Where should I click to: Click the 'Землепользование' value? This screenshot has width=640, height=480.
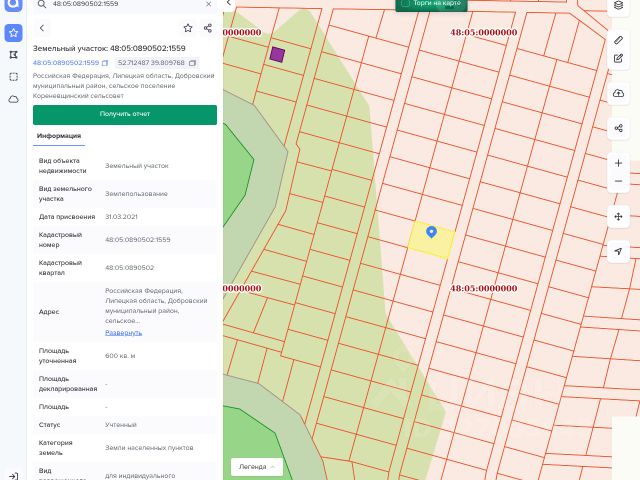click(x=136, y=194)
